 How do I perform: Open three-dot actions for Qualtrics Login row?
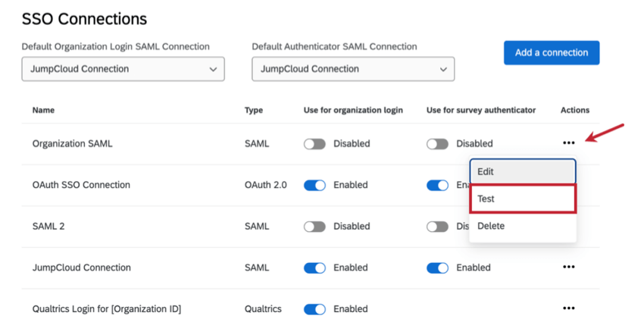point(568,308)
